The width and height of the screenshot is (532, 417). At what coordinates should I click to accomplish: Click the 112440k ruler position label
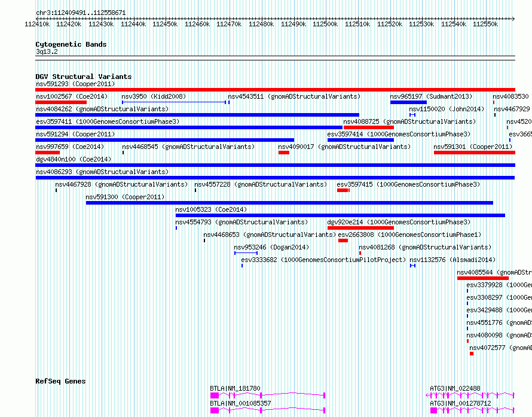pos(133,24)
